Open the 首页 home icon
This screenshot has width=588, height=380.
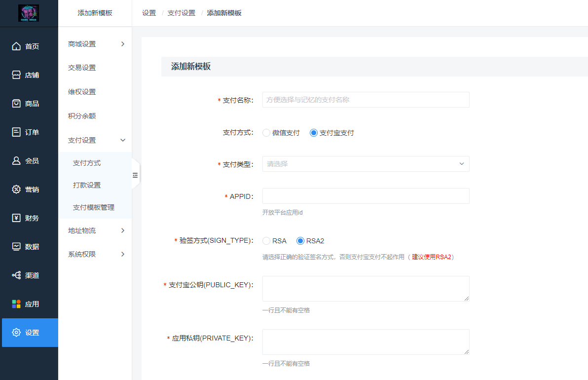click(x=16, y=46)
